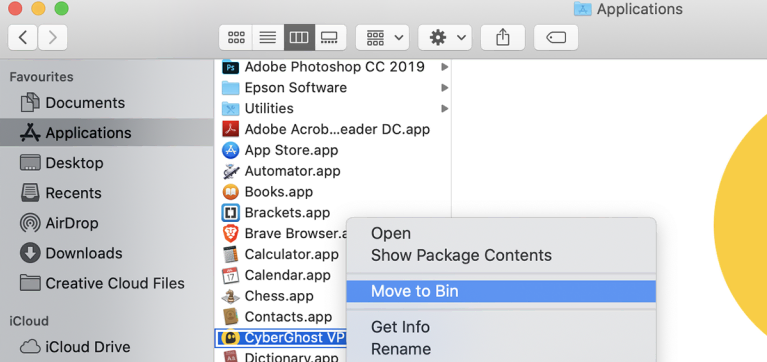The image size is (767, 362).
Task: Go forward with the right arrow button
Action: pos(52,38)
